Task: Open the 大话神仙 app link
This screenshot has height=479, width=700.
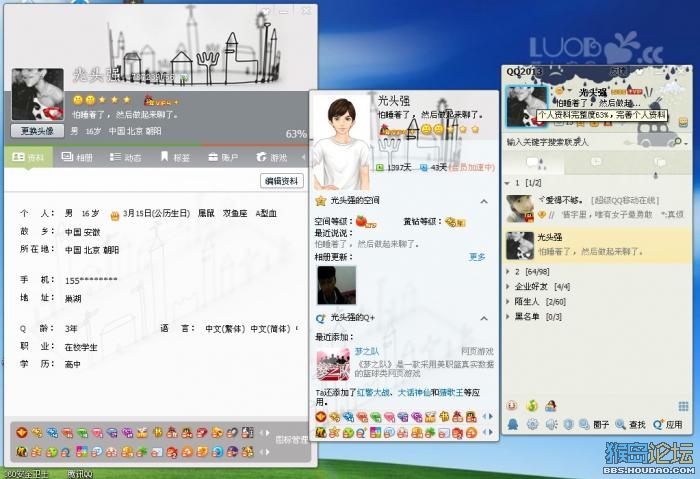Action: coord(414,392)
